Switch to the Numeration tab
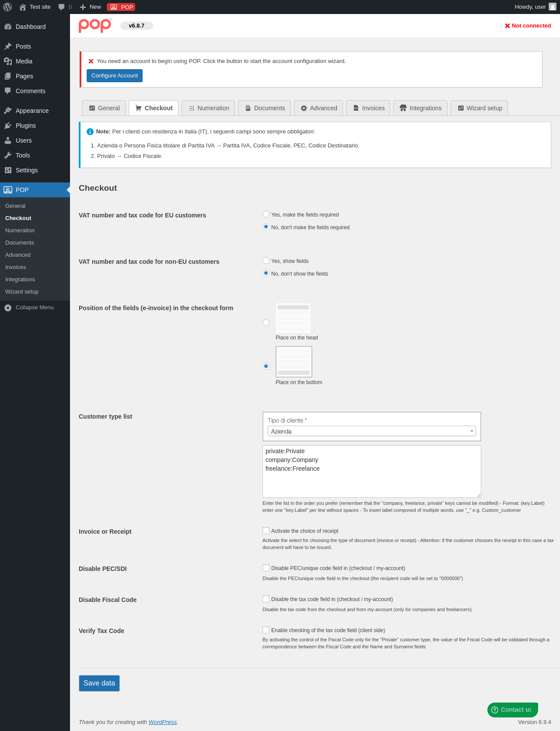The image size is (560, 731). tap(208, 108)
